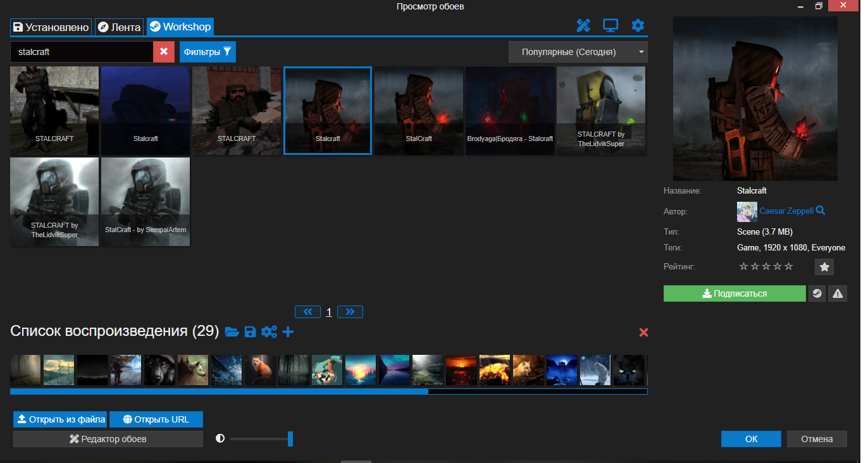This screenshot has height=463, width=868.
Task: Select the Workshop tab
Action: pyautogui.click(x=180, y=27)
